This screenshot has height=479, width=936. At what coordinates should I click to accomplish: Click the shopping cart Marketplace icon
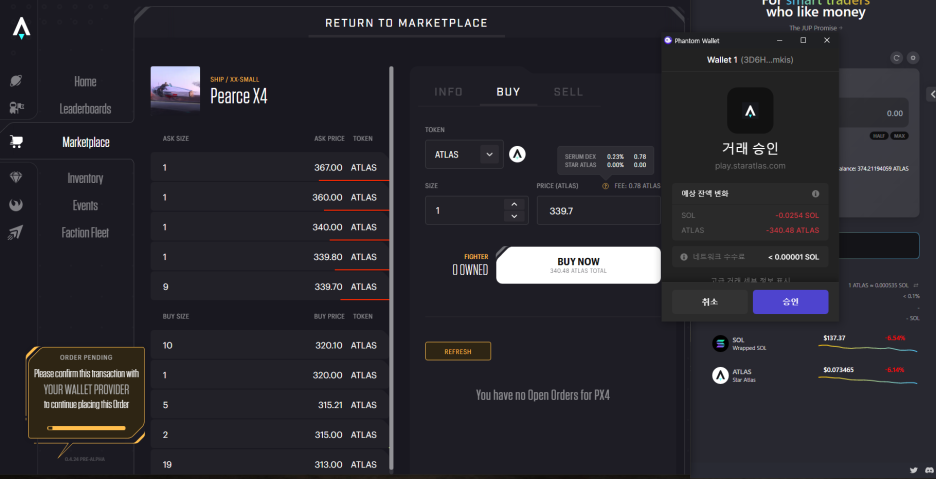[16, 142]
